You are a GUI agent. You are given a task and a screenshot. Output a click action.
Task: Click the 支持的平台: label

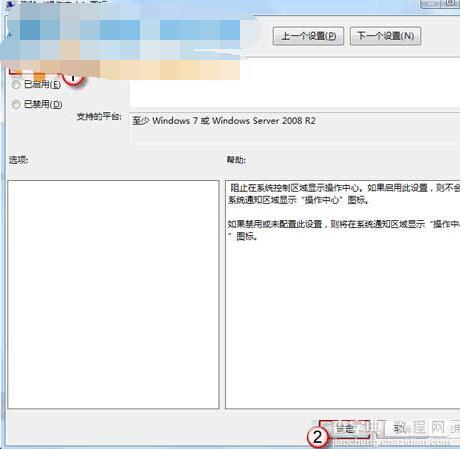coord(99,117)
